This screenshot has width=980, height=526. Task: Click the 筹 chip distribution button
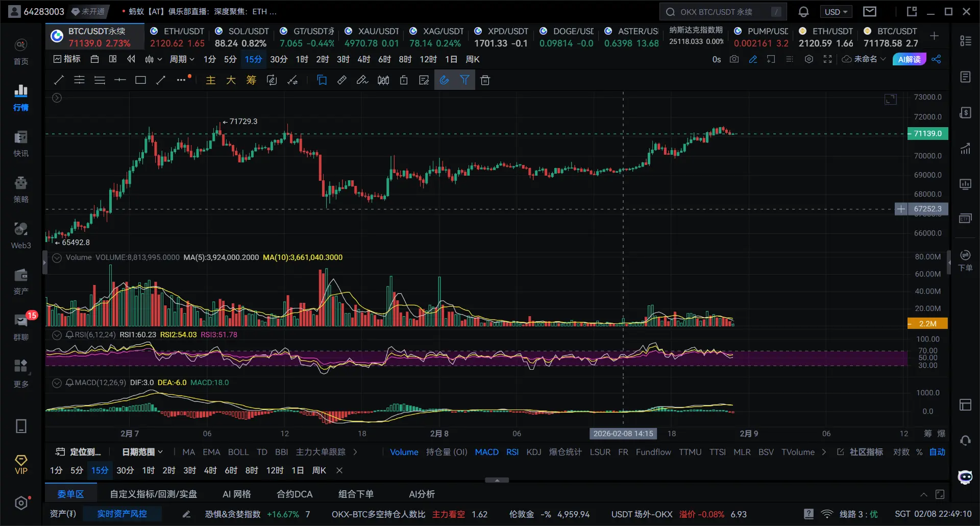(x=251, y=80)
